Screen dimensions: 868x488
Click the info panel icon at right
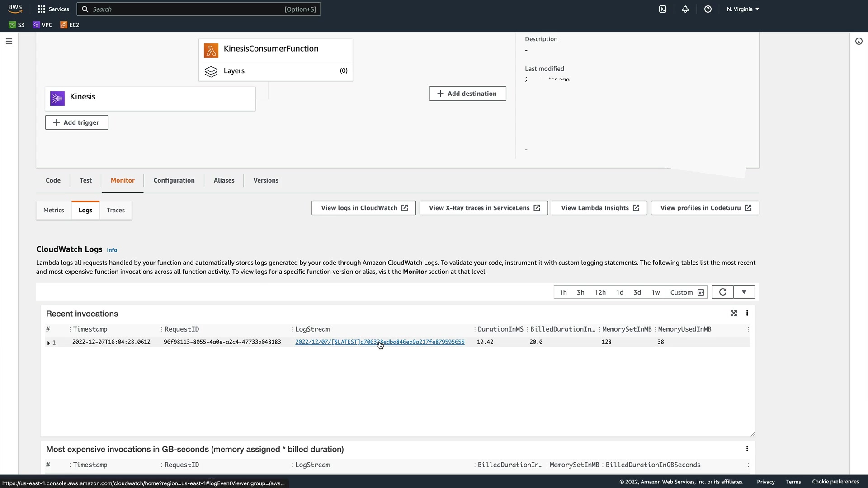pos(859,41)
